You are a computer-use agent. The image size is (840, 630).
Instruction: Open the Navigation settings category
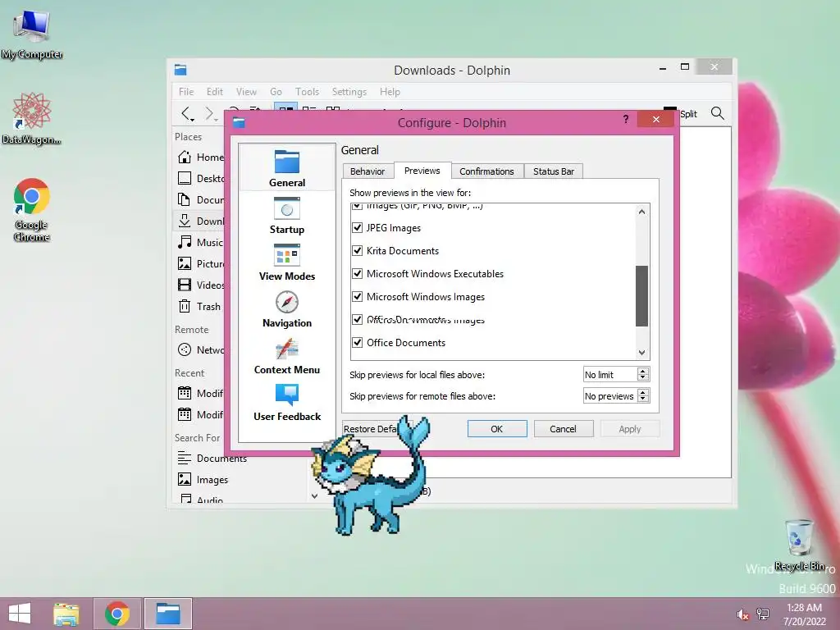coord(286,309)
